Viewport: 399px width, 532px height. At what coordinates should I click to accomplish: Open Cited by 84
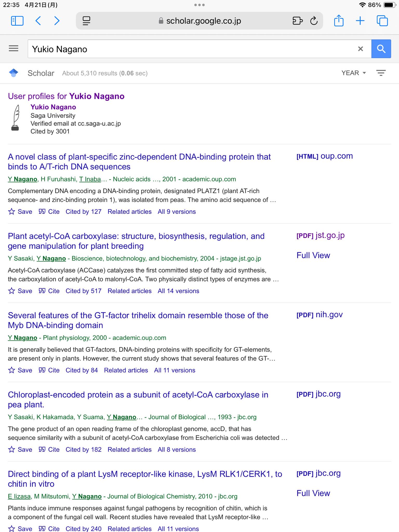(82, 370)
